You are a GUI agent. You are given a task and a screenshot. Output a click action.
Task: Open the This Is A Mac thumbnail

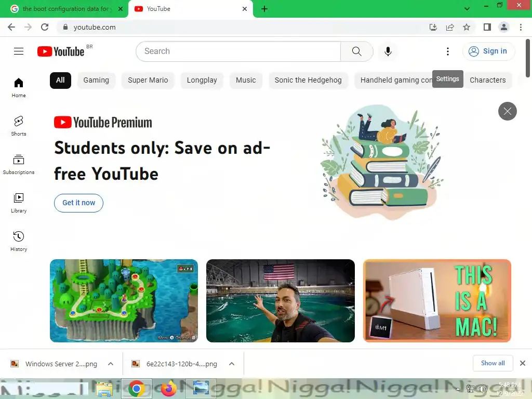(437, 301)
